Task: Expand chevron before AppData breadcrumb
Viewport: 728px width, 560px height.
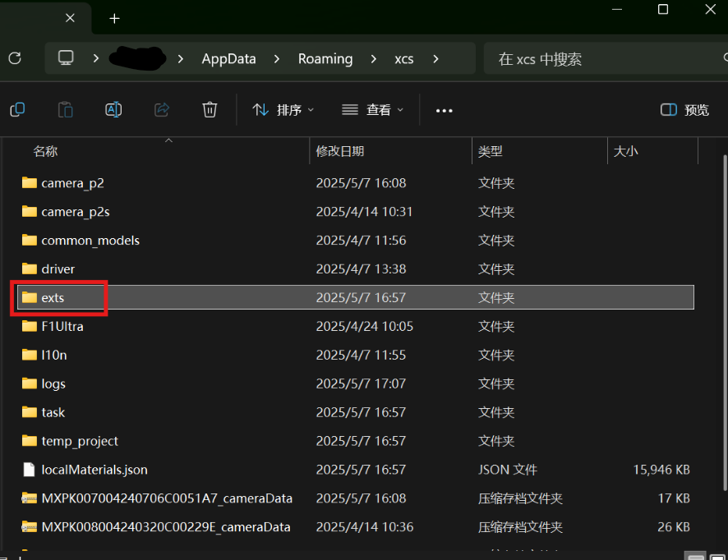Action: 181,59
